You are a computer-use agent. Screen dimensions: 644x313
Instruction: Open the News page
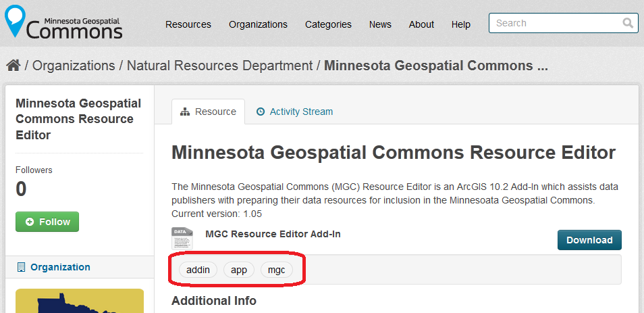[380, 25]
